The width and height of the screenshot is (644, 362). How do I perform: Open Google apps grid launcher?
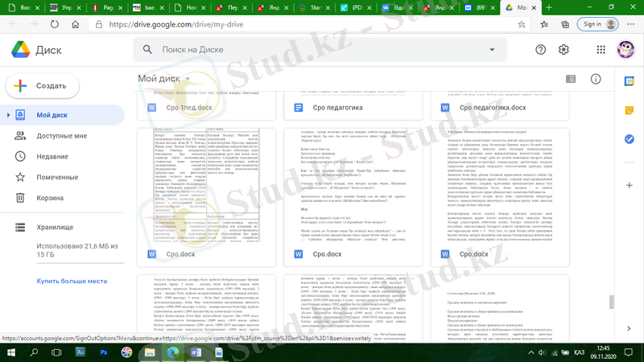tap(601, 50)
